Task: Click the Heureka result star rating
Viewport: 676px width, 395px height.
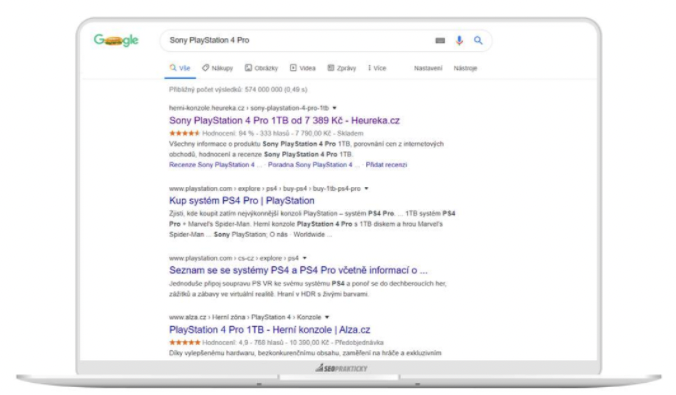Action: (x=185, y=133)
